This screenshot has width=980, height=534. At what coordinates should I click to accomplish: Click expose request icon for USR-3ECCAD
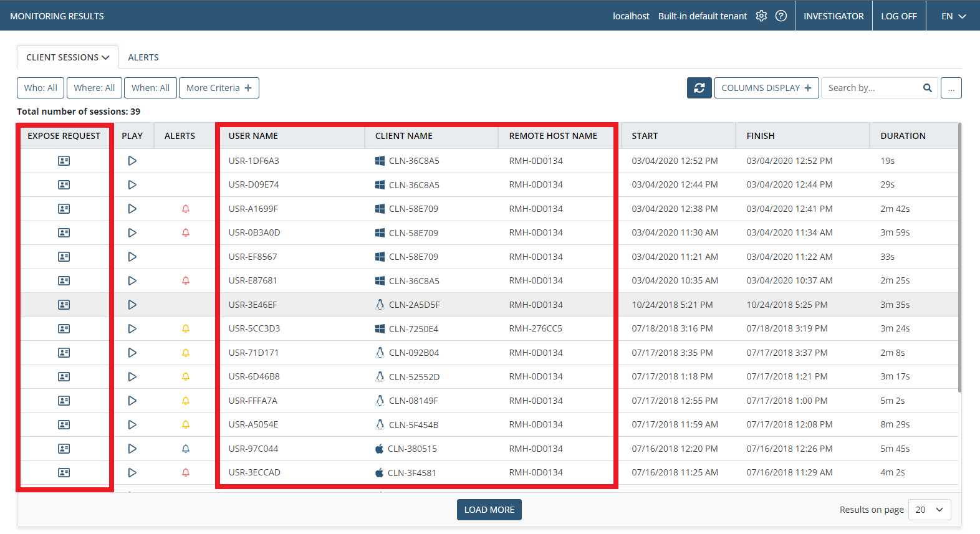[x=64, y=473]
